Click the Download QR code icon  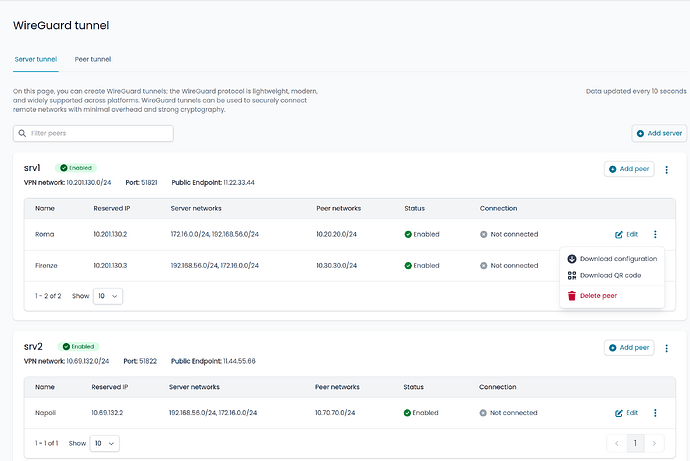pyautogui.click(x=572, y=275)
